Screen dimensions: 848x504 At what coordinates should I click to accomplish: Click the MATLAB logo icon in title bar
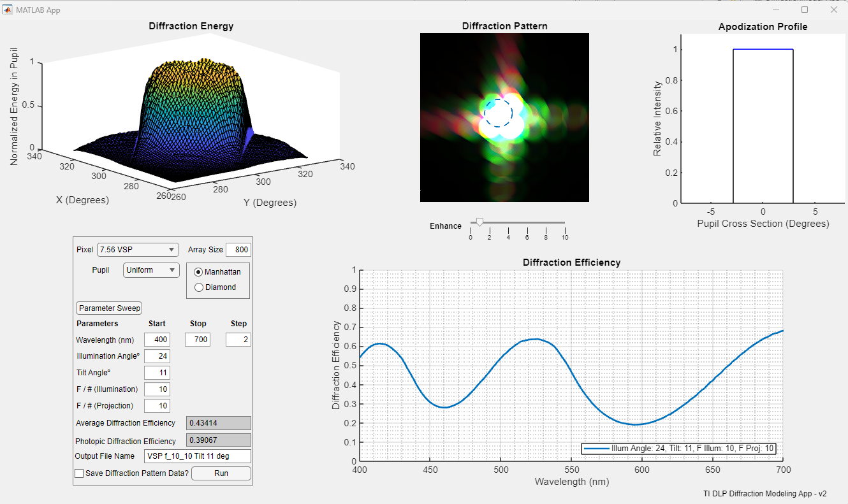pyautogui.click(x=8, y=10)
